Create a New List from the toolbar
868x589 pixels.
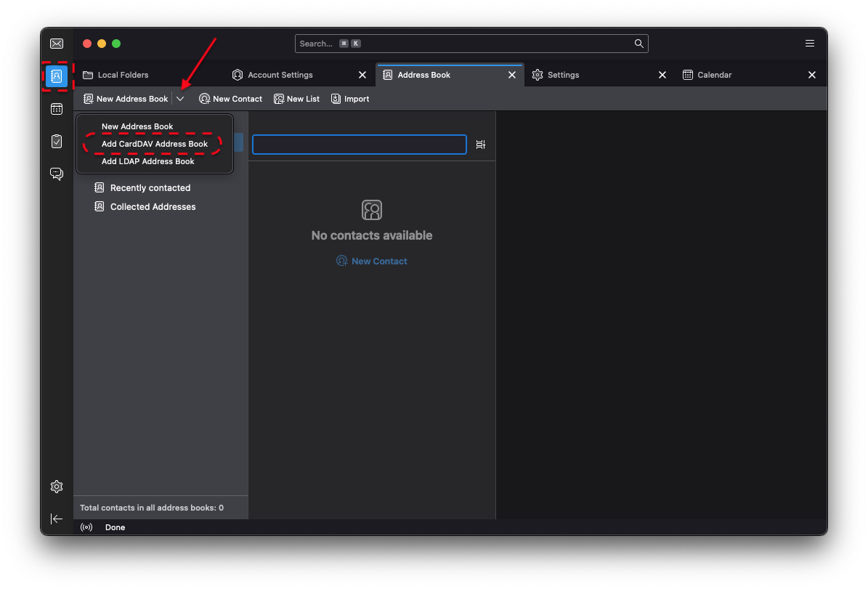(296, 98)
